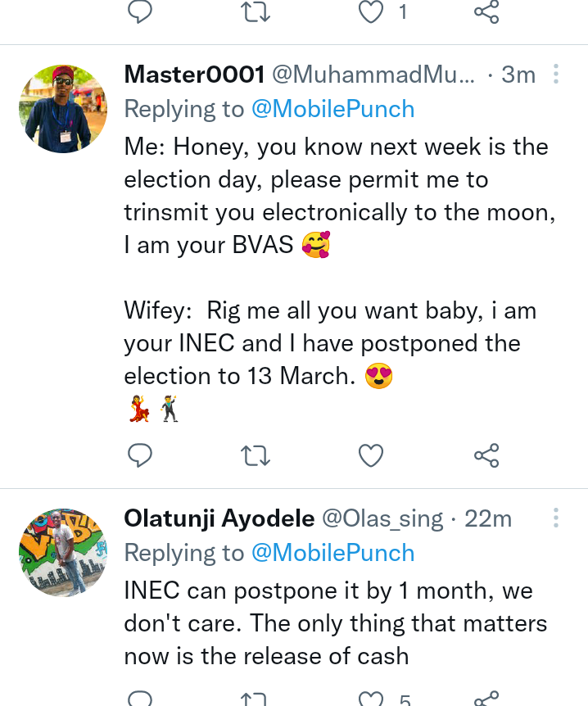588x706 pixels.
Task: Open @MobilePunch link in Olatunji's reply
Action: click(332, 553)
